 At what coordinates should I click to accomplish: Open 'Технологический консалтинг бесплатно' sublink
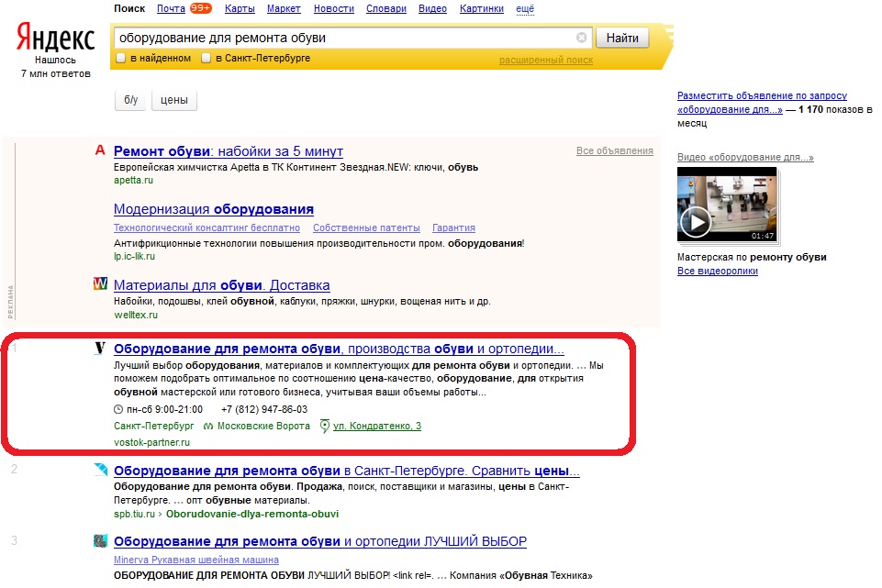(207, 227)
